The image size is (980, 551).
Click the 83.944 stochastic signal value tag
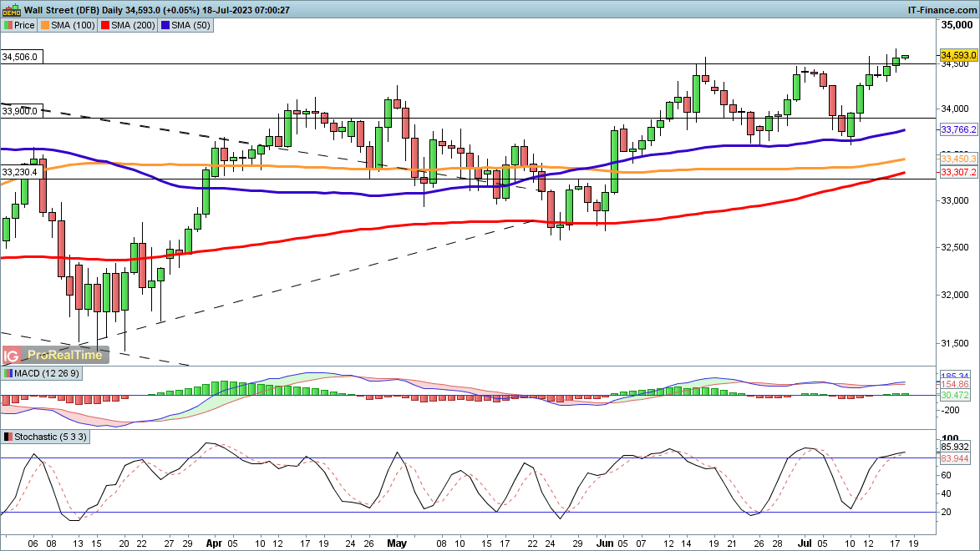[955, 458]
